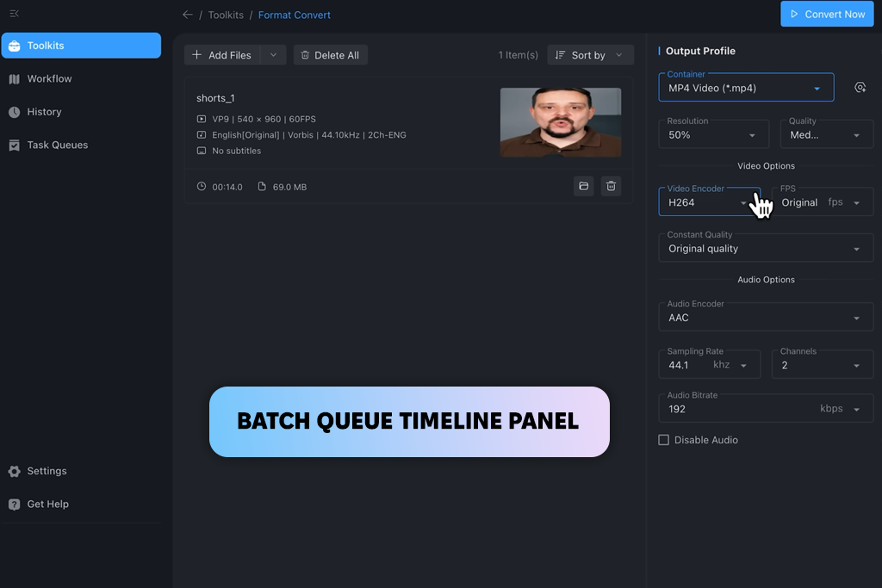The width and height of the screenshot is (882, 588).
Task: Click the shorts_1 video thumbnail
Action: point(561,122)
